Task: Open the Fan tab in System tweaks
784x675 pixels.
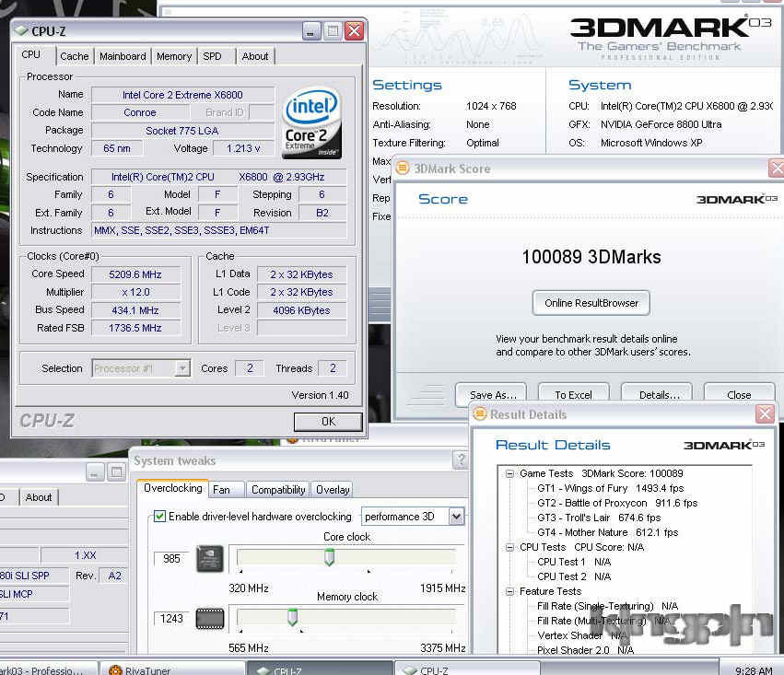Action: [221, 490]
